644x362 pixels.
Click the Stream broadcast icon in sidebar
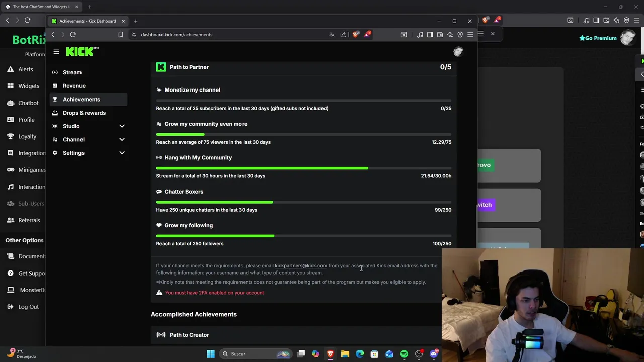(x=55, y=72)
